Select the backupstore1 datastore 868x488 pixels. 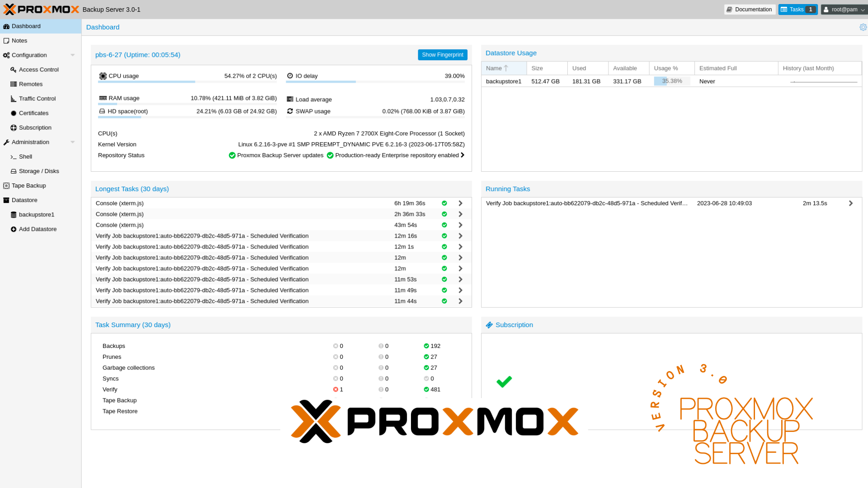click(36, 214)
